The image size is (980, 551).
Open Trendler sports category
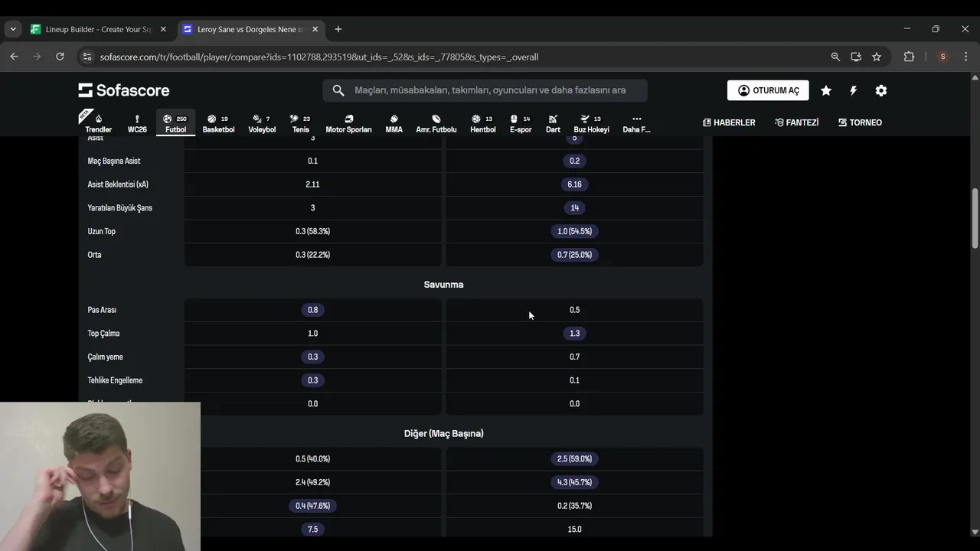[x=98, y=122]
